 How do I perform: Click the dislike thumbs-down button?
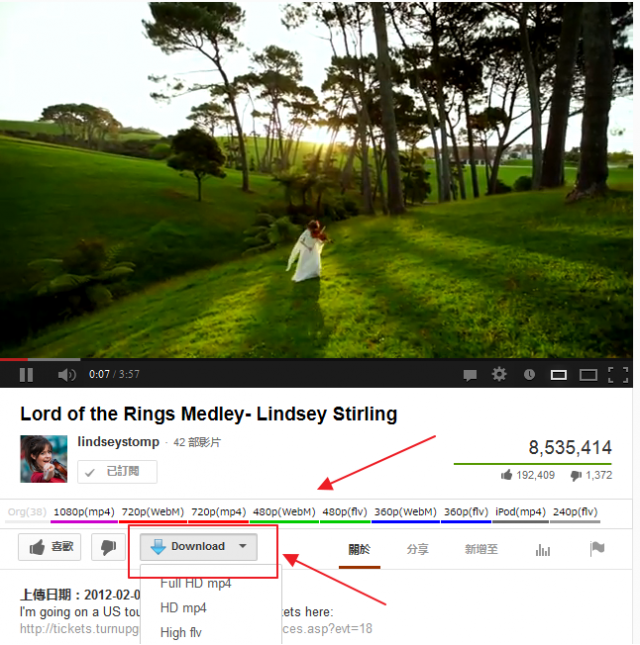(108, 547)
